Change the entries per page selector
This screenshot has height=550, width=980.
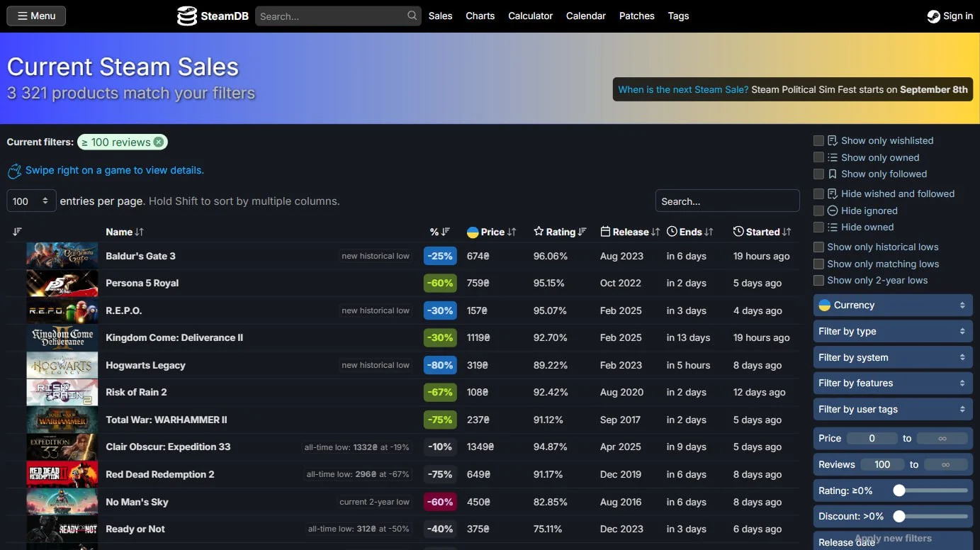click(x=31, y=201)
